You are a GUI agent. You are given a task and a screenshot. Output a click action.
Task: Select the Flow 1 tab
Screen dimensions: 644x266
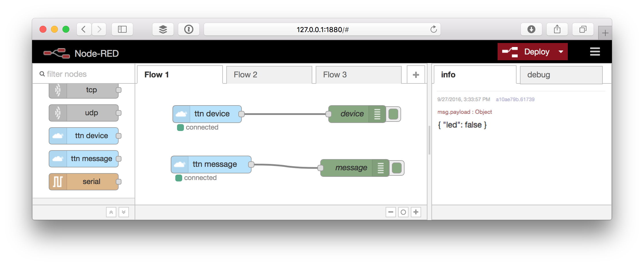[x=180, y=75]
